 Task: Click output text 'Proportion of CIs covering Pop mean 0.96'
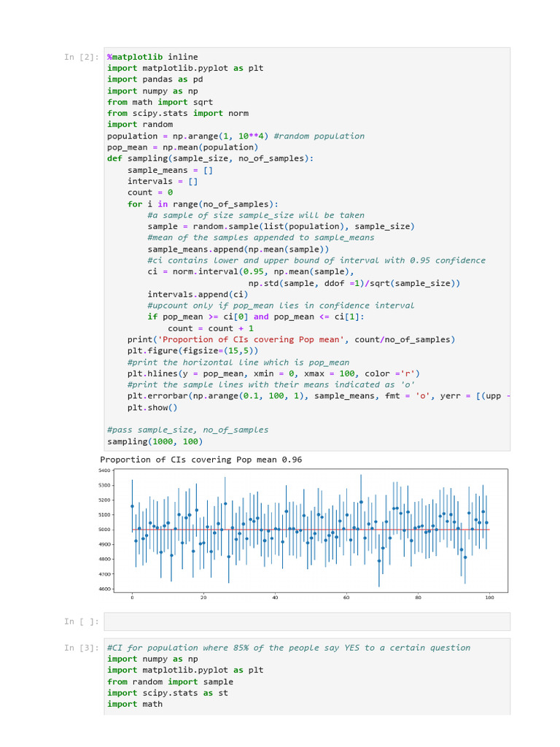(x=201, y=460)
